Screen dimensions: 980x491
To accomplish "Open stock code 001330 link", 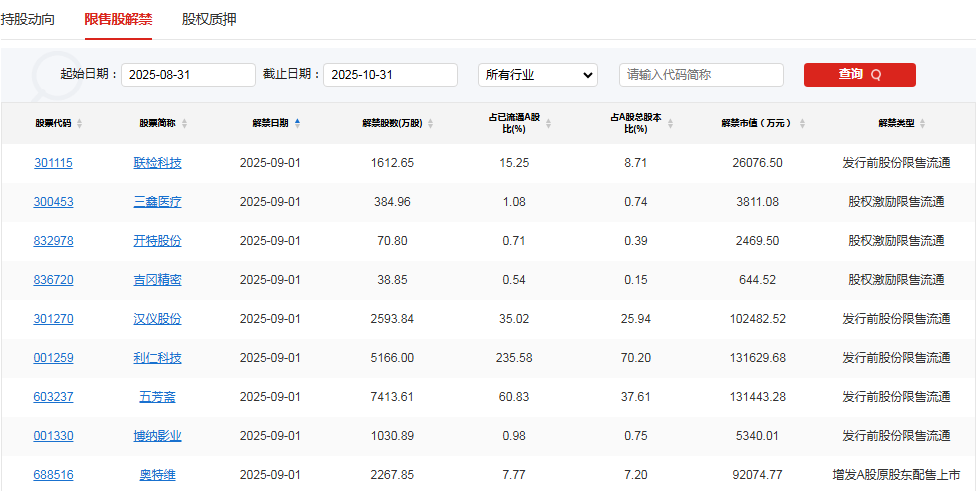I will (x=53, y=436).
